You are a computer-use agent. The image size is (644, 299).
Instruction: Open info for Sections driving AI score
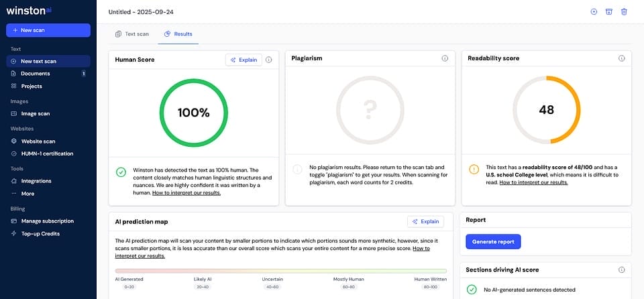point(621,270)
